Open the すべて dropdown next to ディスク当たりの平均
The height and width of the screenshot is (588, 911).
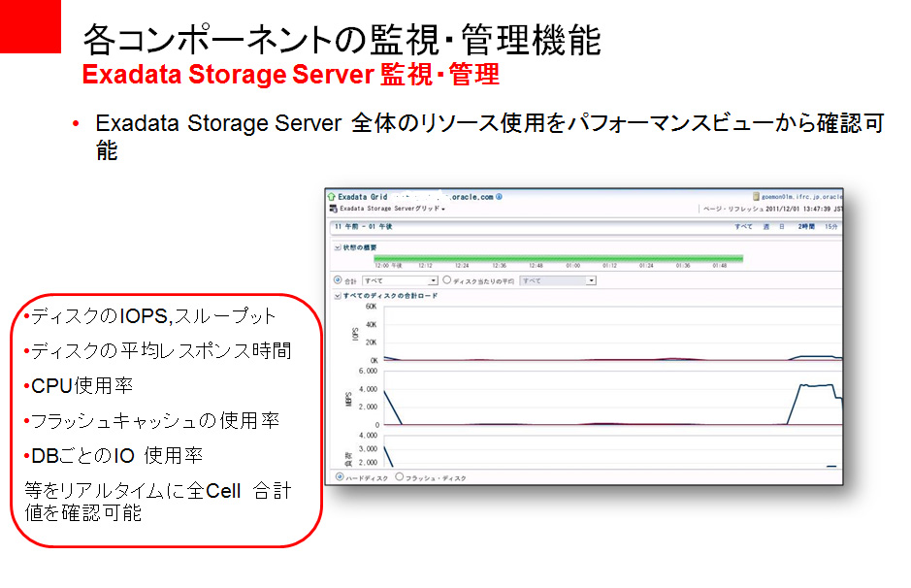558,280
